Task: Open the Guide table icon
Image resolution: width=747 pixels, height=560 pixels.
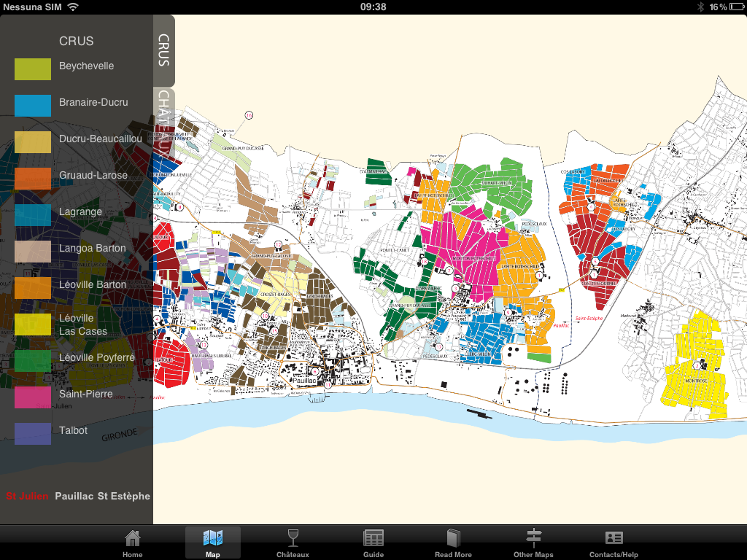Action: tap(373, 539)
